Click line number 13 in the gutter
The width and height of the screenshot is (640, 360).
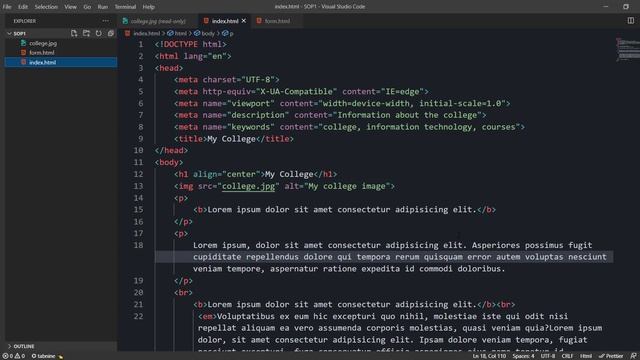coord(138,186)
